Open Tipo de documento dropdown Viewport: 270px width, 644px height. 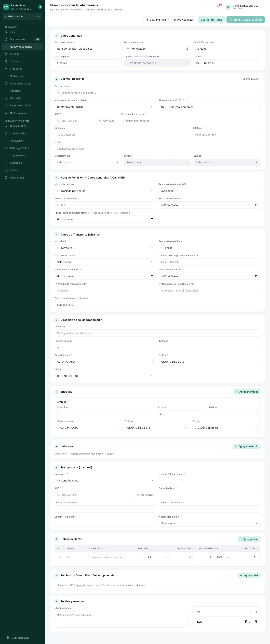point(88,49)
